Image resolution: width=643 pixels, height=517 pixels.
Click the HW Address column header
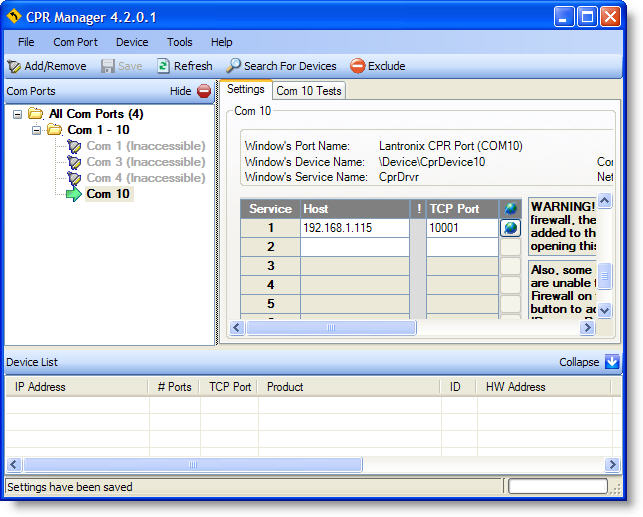coord(543,387)
